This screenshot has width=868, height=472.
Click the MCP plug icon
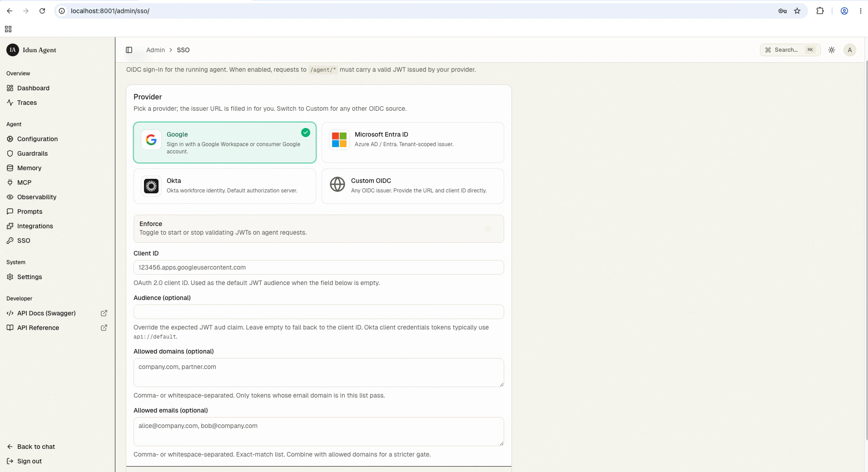click(10, 182)
